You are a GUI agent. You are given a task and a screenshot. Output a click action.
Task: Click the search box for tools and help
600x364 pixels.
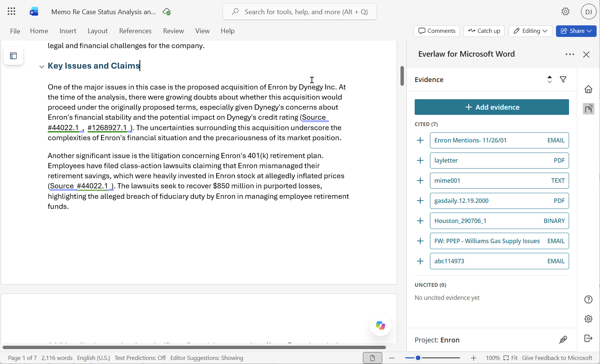click(299, 12)
